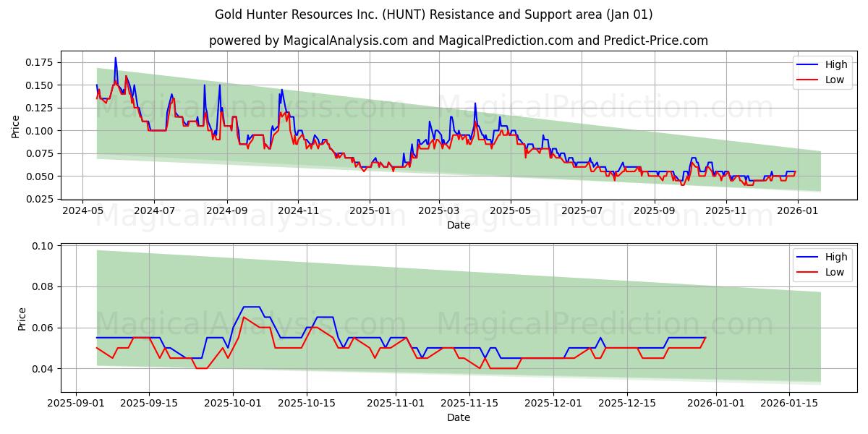Click the 2025-10-01 tick label
868x434 pixels.
coord(233,403)
